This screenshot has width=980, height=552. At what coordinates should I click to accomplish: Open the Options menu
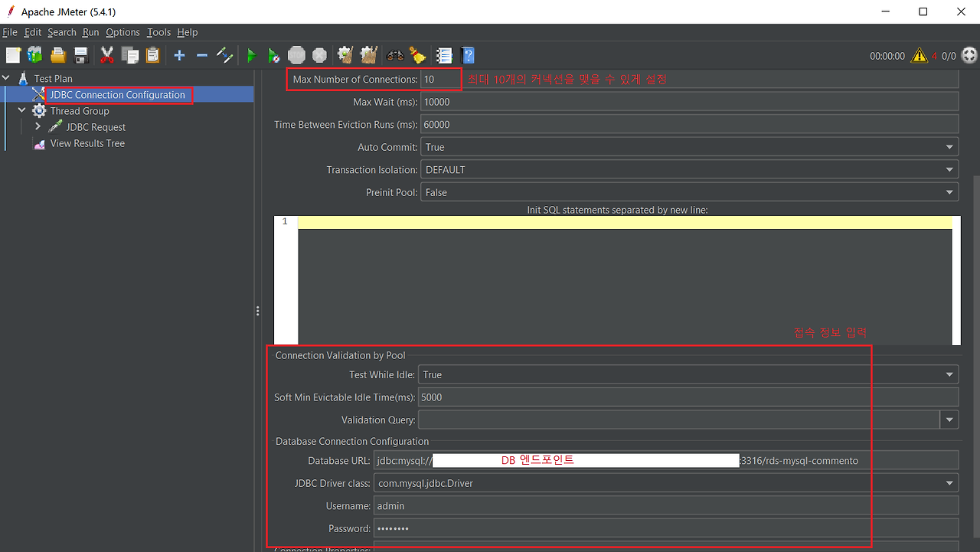(122, 32)
